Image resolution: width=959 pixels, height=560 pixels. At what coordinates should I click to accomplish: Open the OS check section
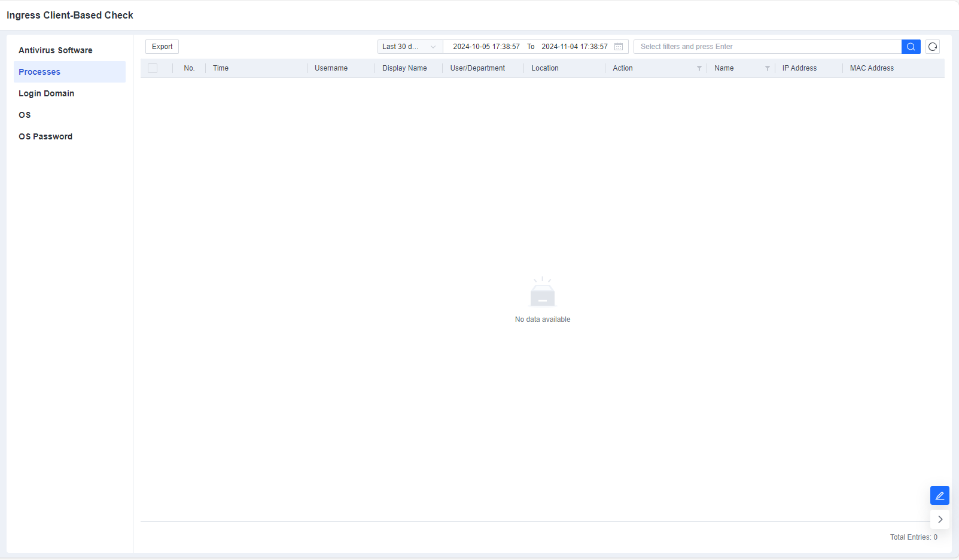[25, 115]
